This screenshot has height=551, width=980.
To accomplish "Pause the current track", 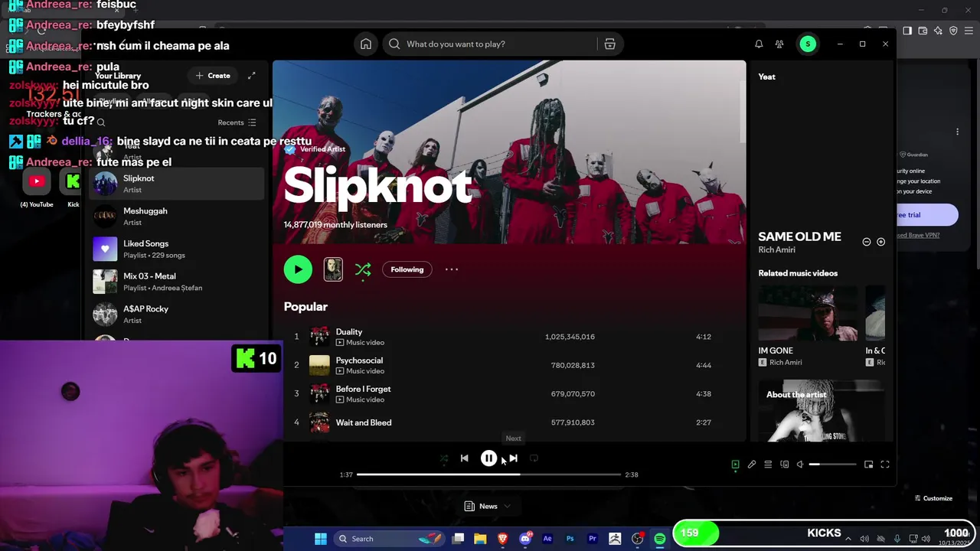I will (x=488, y=458).
